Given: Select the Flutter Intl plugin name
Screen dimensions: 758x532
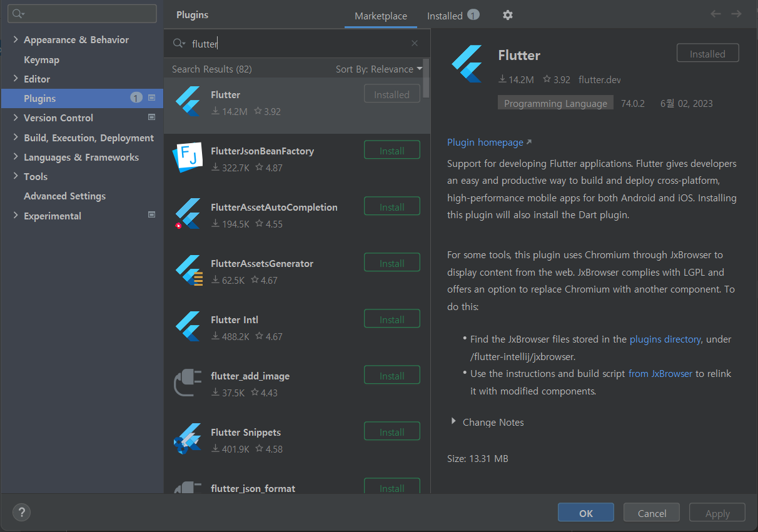Looking at the screenshot, I should (x=235, y=319).
